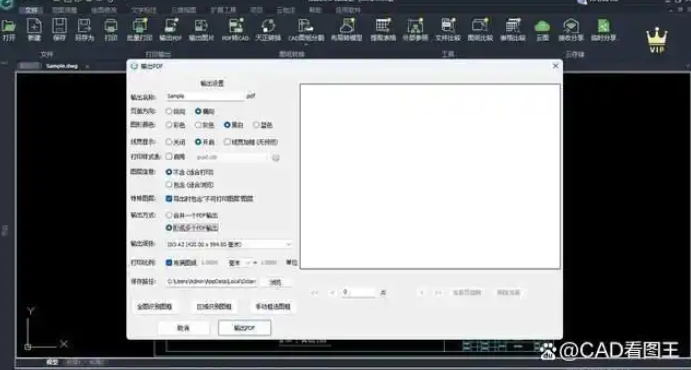Open the File (文件) ribbon tab

pyautogui.click(x=31, y=10)
